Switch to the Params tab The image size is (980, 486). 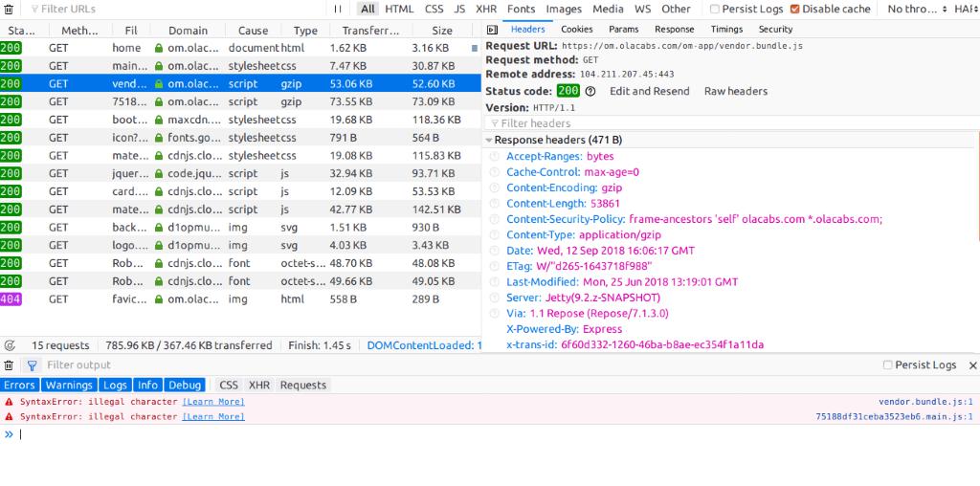[624, 30]
